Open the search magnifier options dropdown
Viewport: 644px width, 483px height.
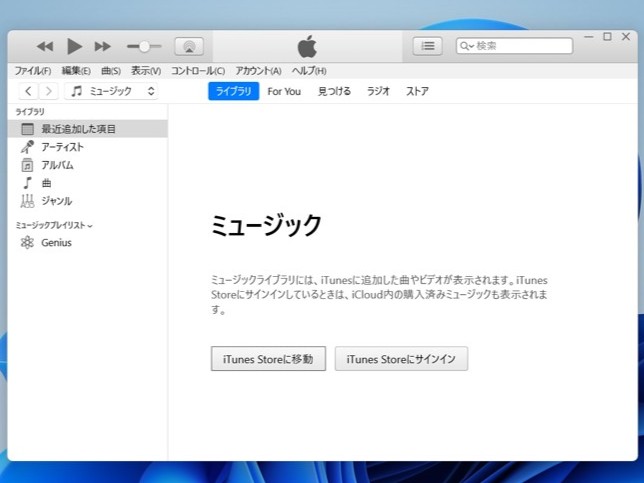467,46
